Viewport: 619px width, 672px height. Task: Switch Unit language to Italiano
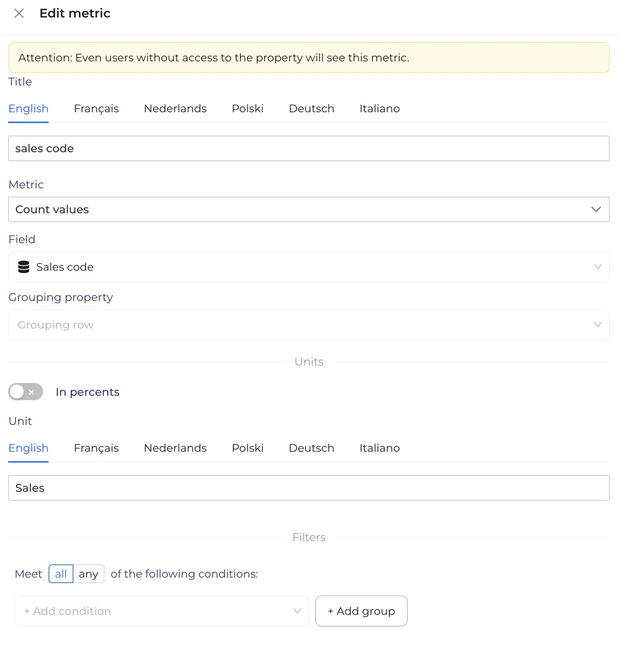click(x=379, y=448)
